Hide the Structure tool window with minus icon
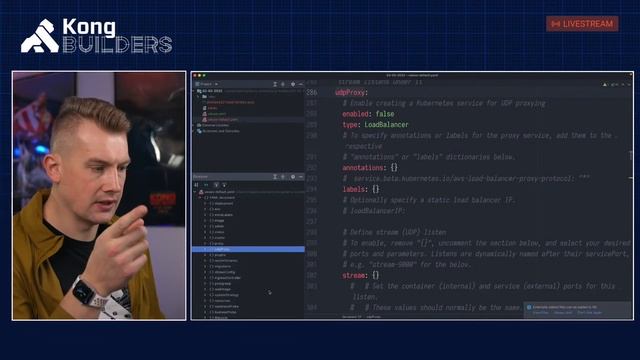 coord(301,177)
